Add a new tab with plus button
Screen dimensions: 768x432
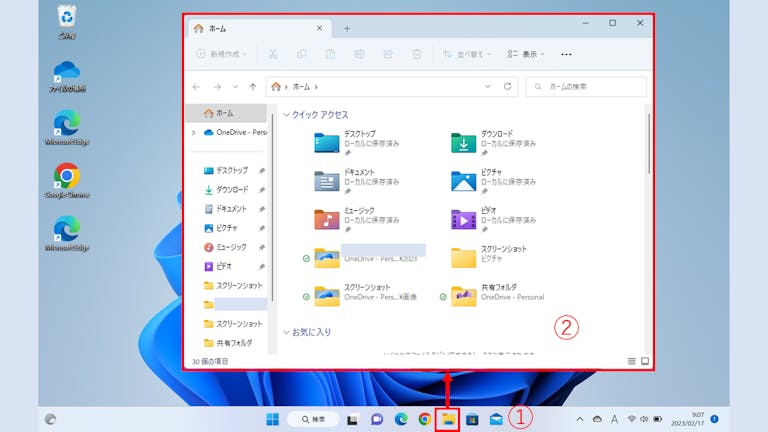(347, 29)
